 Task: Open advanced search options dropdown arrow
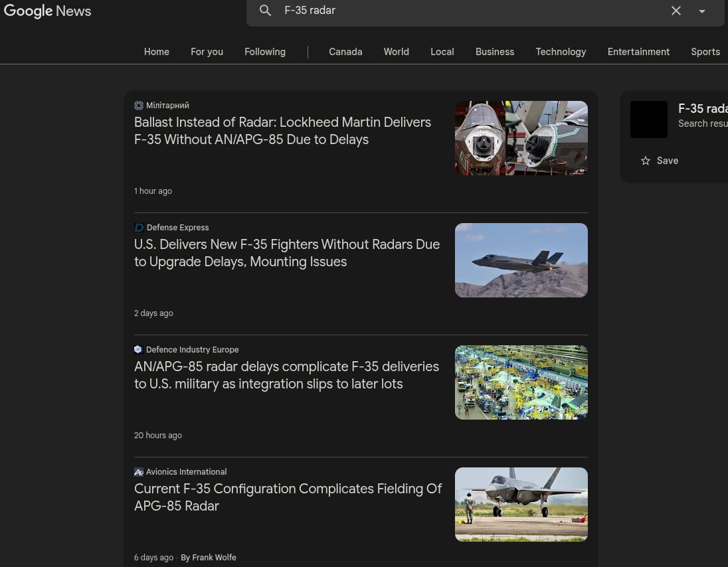pos(702,11)
